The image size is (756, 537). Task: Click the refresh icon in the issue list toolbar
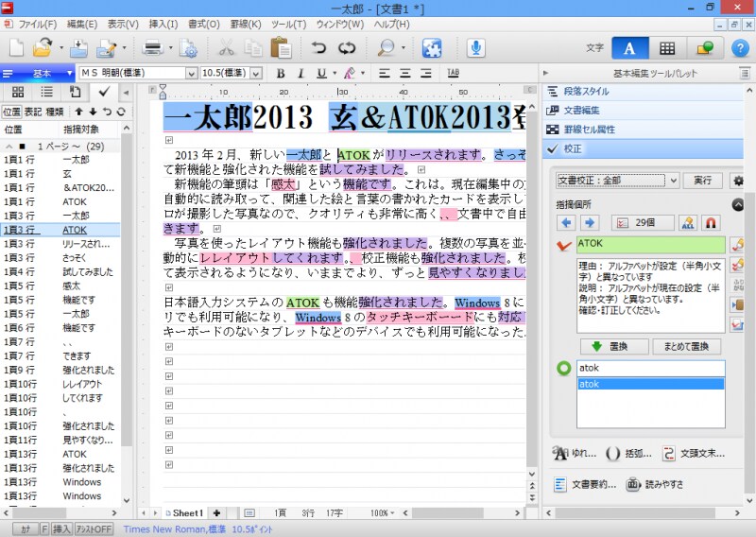[x=121, y=112]
